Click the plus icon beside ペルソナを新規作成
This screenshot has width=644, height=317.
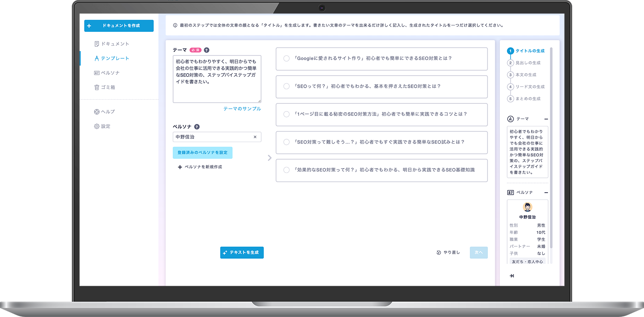coord(180,167)
